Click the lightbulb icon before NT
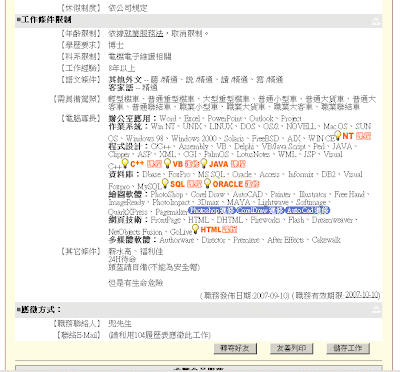Image resolution: width=400 pixels, height=372 pixels. (x=338, y=135)
